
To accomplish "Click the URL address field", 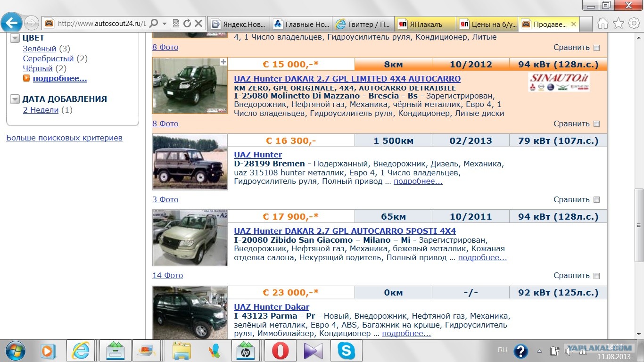I will coord(101,24).
